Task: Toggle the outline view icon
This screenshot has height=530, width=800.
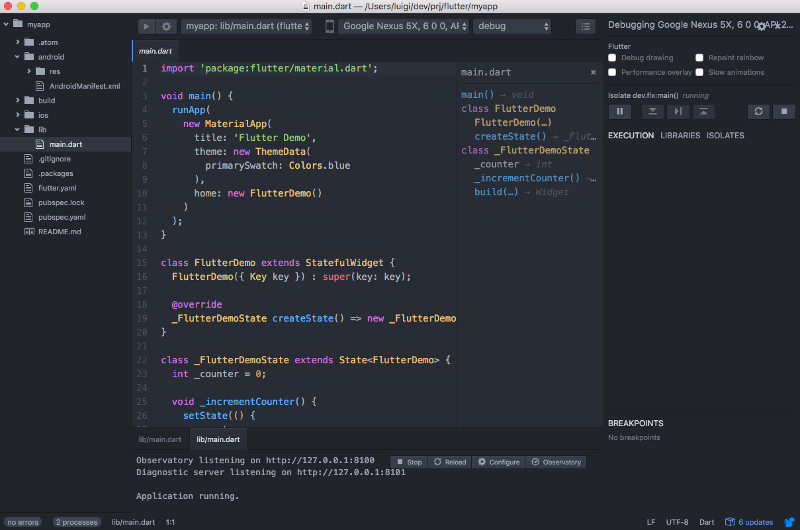Action: click(x=586, y=26)
